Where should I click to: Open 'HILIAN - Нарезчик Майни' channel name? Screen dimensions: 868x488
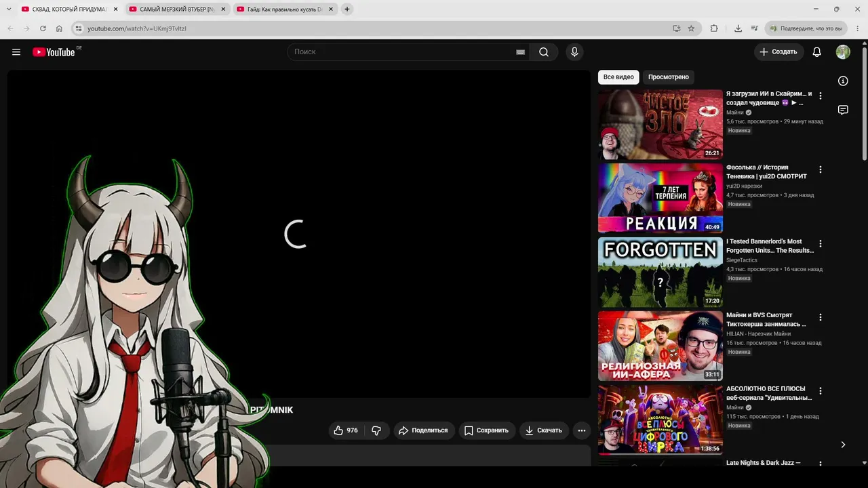click(x=758, y=334)
